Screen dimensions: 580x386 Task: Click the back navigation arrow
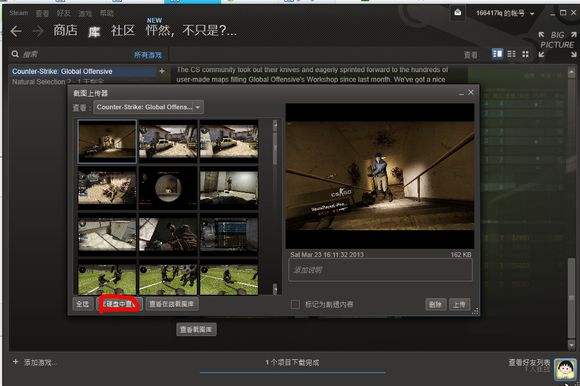point(16,31)
